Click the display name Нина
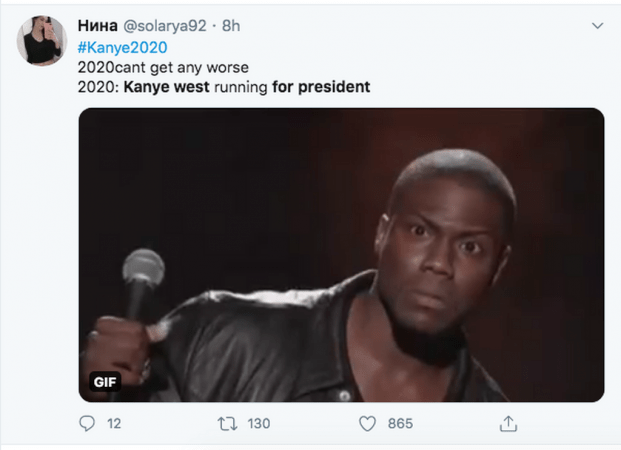The height and width of the screenshot is (450, 621). click(x=97, y=26)
